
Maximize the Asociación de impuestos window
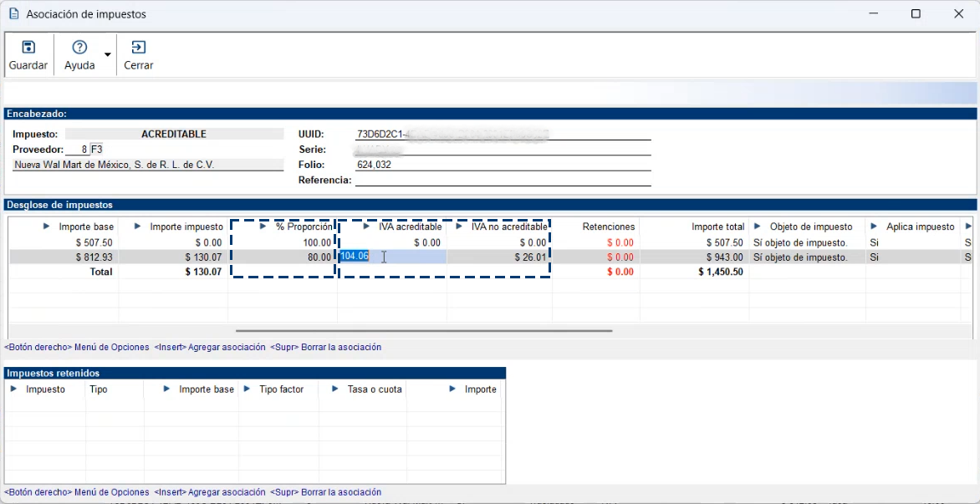[x=916, y=14]
